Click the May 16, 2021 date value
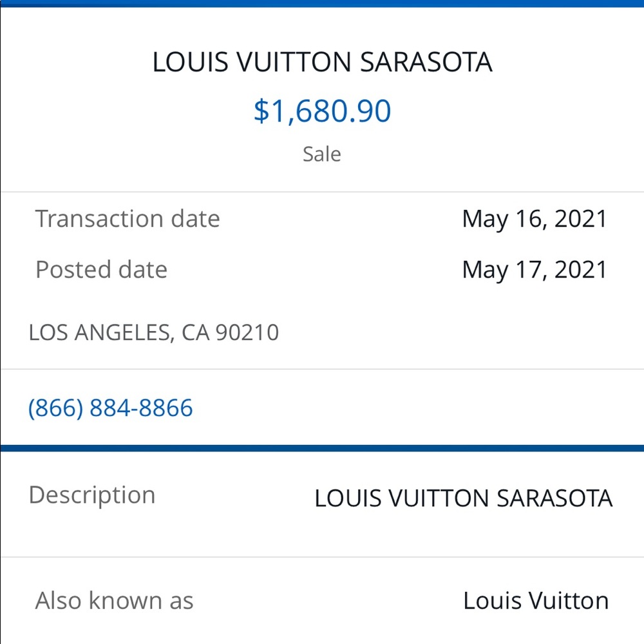 (x=535, y=220)
